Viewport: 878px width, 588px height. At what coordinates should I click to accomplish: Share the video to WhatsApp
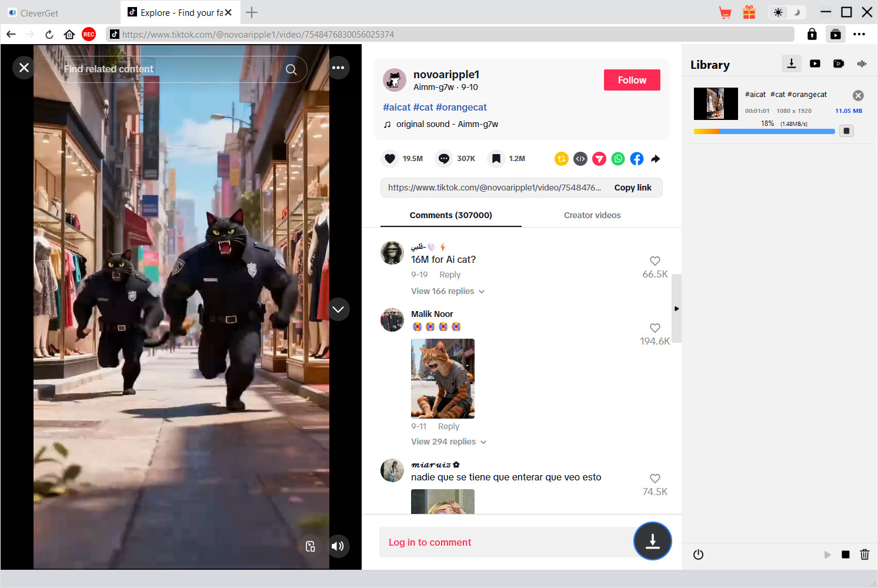pos(617,158)
